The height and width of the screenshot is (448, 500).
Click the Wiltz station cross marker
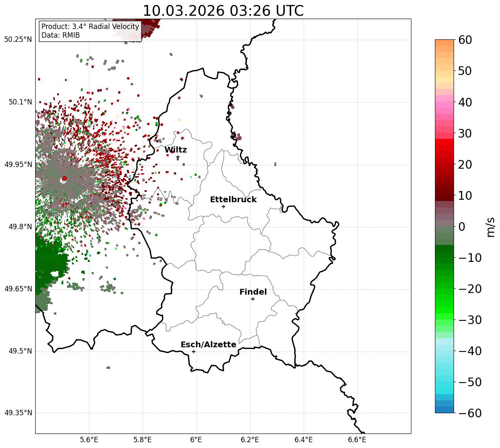tap(178, 157)
